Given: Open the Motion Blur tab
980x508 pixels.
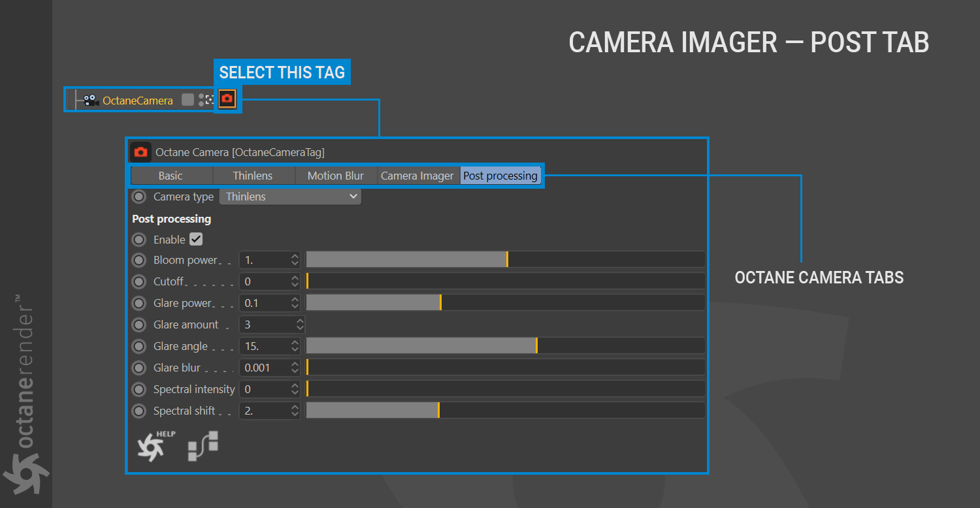Looking at the screenshot, I should [336, 176].
